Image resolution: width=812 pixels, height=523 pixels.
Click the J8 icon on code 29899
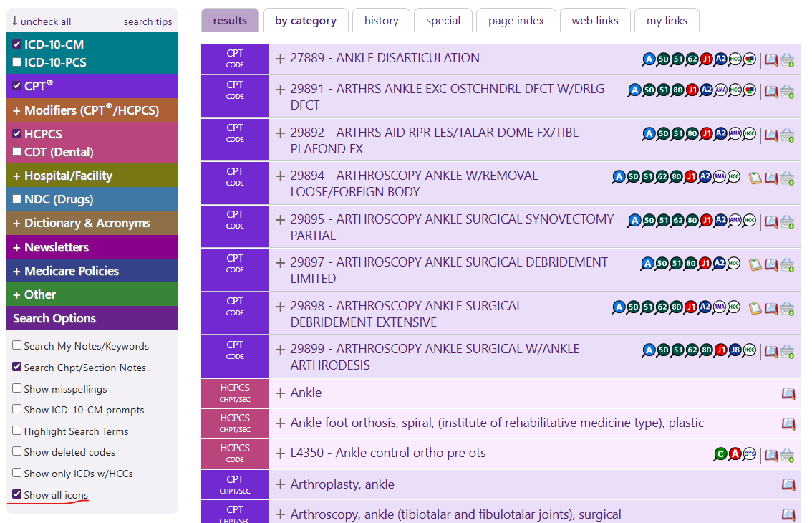[735, 350]
